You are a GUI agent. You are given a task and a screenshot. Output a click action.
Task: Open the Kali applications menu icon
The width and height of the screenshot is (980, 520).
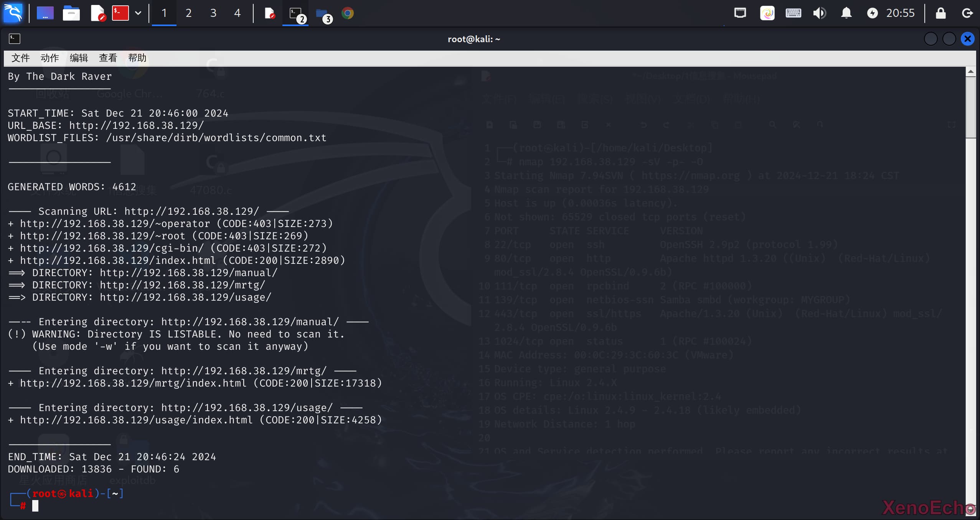point(13,13)
